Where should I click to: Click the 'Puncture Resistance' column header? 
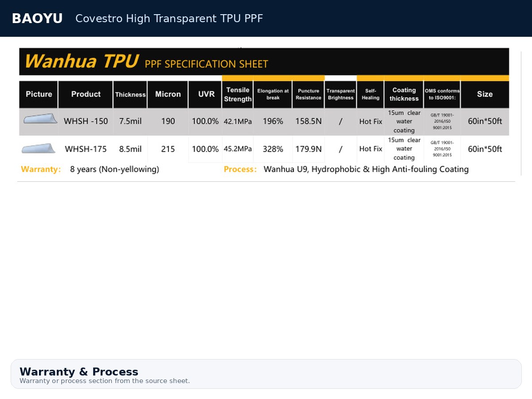tap(309, 94)
